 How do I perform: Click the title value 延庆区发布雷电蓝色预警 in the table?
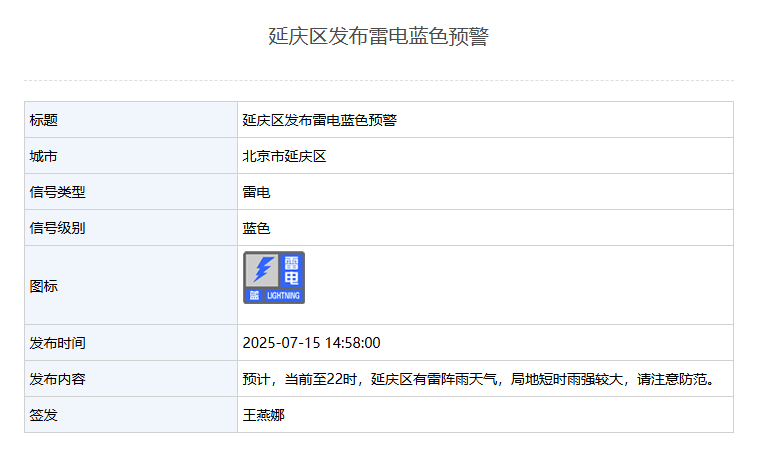320,120
